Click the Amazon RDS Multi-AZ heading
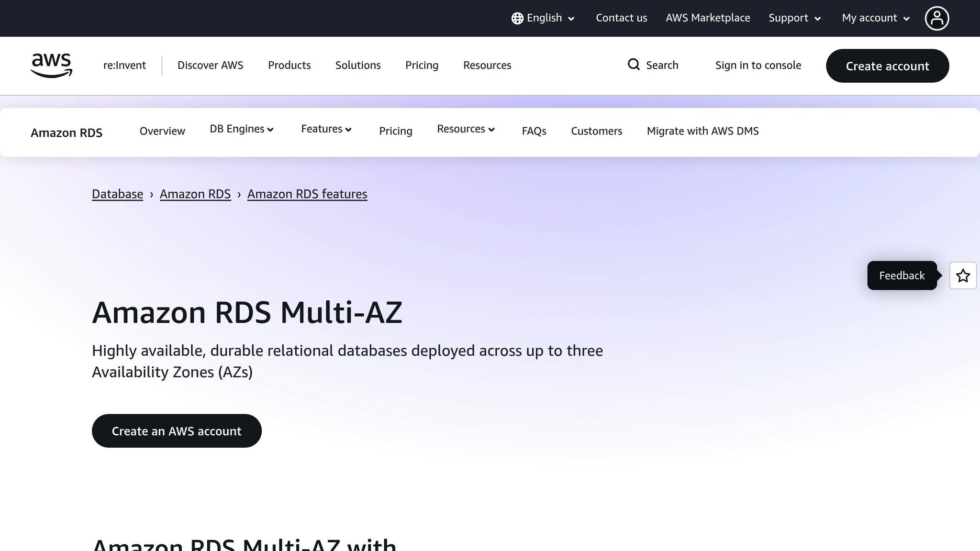Screen dimensions: 980x551 tap(247, 313)
